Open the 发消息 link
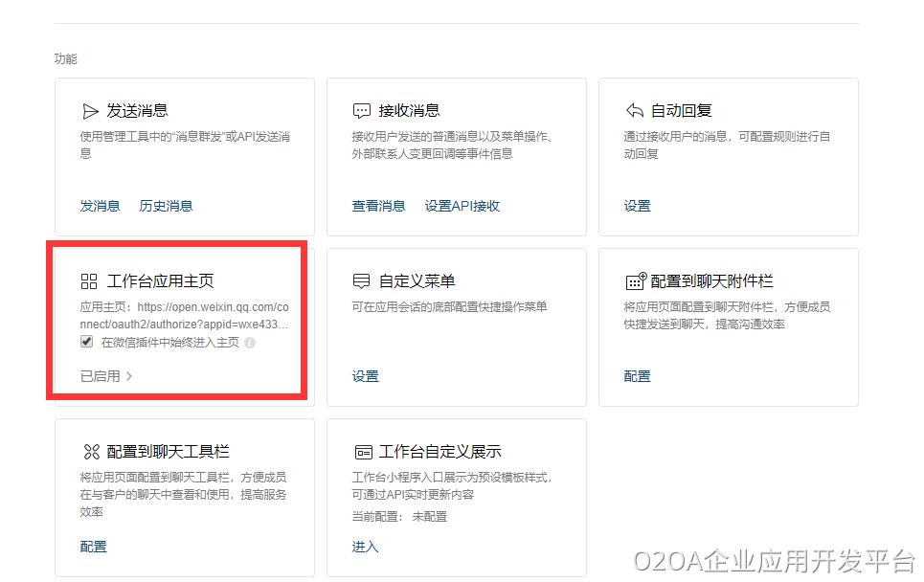The height and width of the screenshot is (582, 924). tap(100, 206)
